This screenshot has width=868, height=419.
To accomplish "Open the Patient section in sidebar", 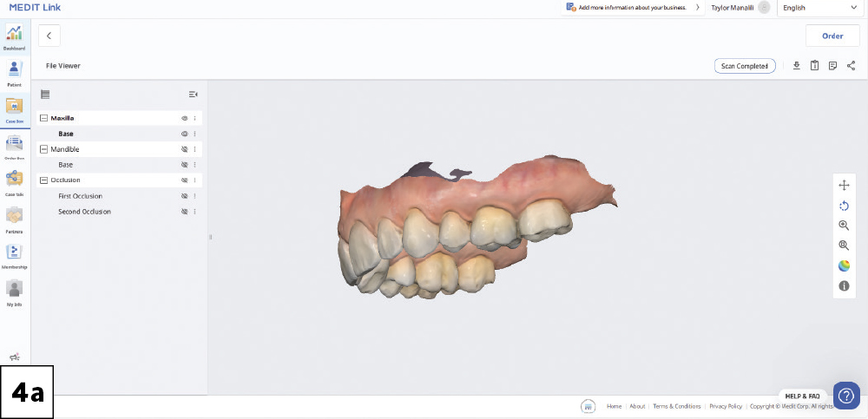I will pos(15,73).
